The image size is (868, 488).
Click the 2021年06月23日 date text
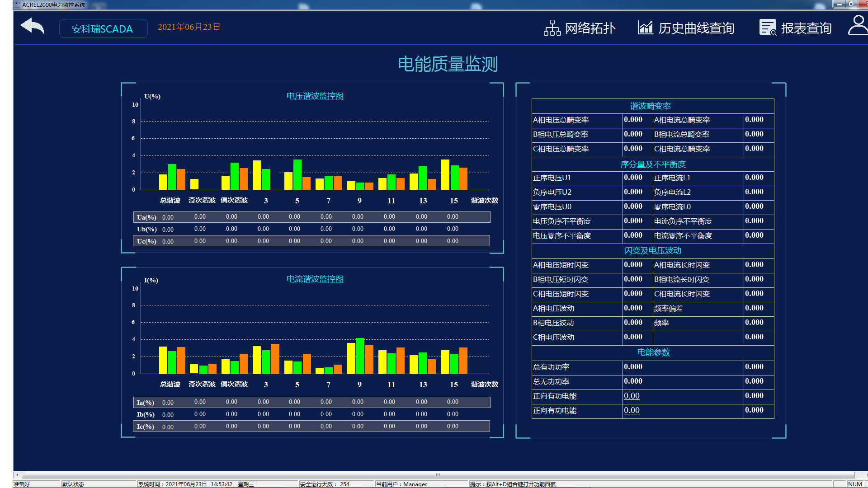[x=189, y=27]
